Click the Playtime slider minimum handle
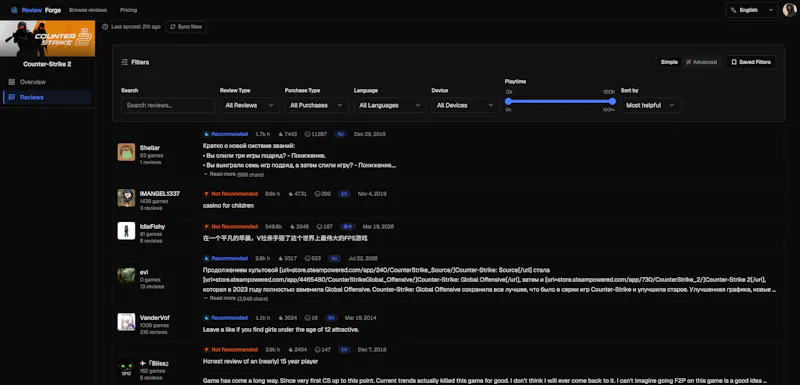 tap(508, 101)
